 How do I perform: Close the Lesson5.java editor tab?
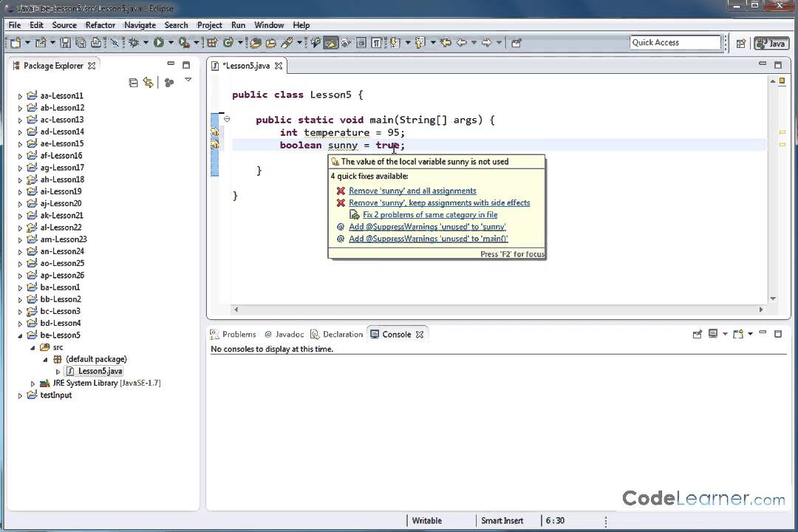tap(279, 66)
